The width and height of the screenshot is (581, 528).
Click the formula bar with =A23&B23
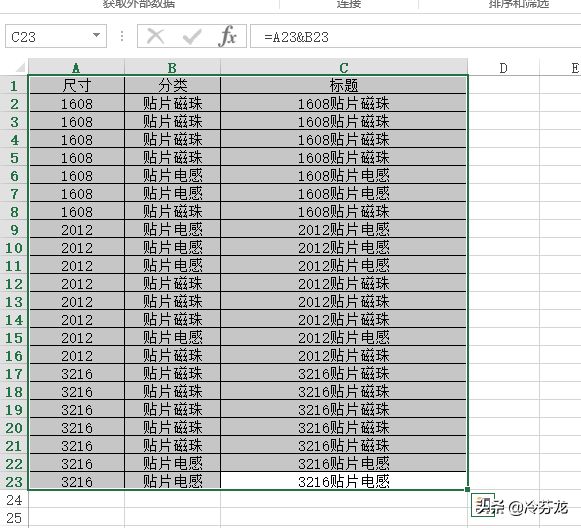tap(416, 36)
